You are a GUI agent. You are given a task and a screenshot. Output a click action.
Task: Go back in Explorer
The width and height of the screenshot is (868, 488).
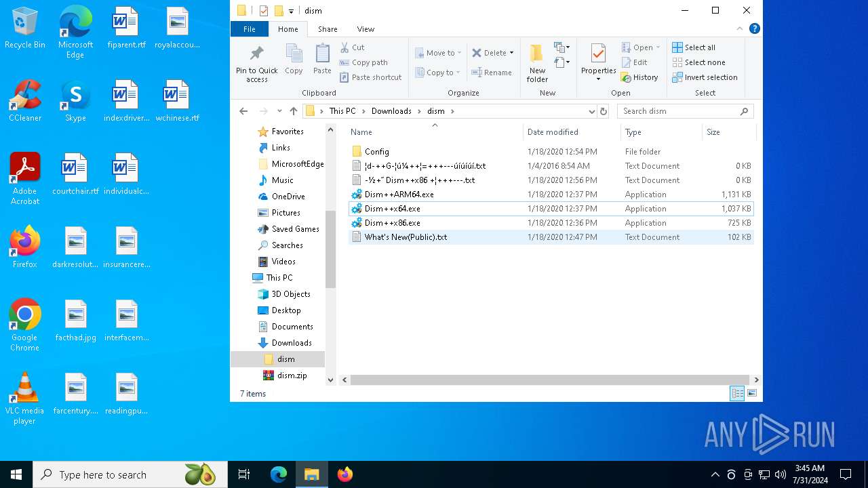[243, 111]
